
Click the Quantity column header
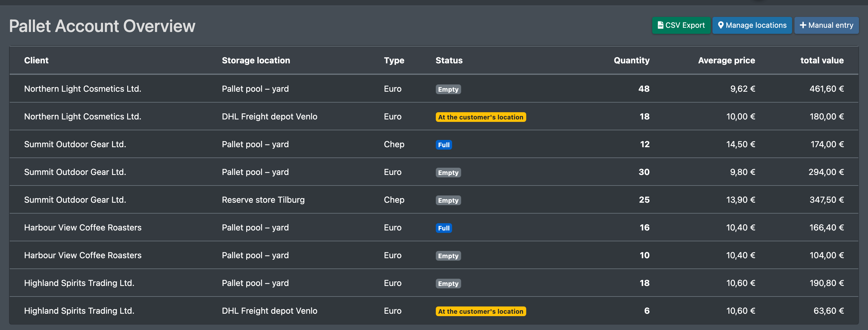[631, 60]
